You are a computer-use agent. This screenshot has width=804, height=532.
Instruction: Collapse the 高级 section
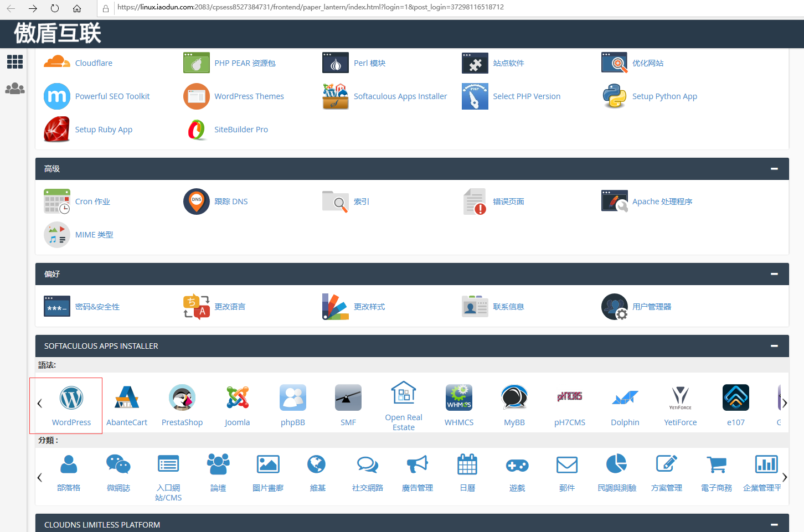point(774,169)
